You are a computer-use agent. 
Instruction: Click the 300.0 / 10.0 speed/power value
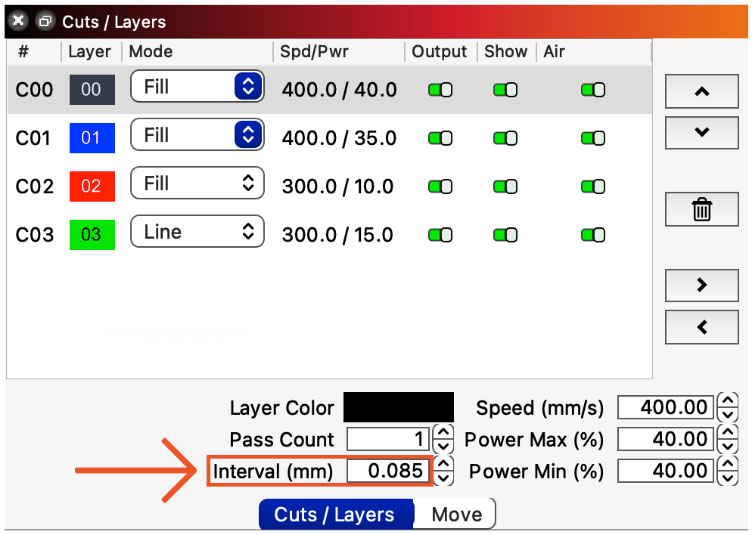pos(338,187)
